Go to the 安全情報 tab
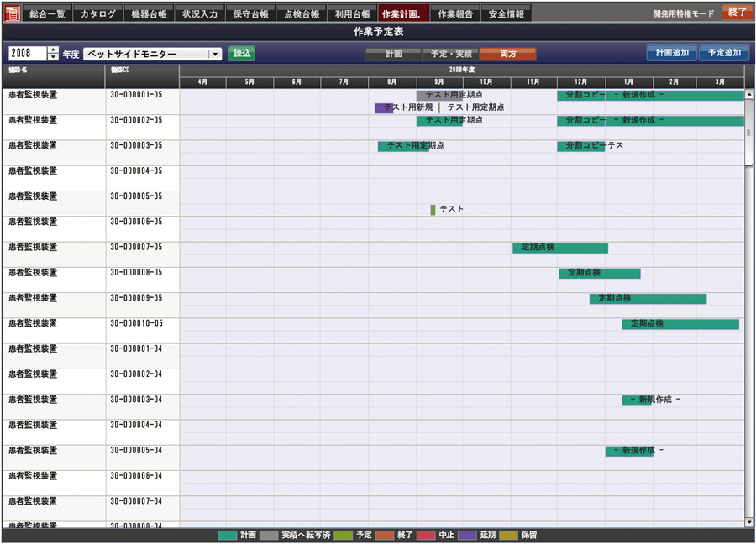756x544 pixels. 507,13
